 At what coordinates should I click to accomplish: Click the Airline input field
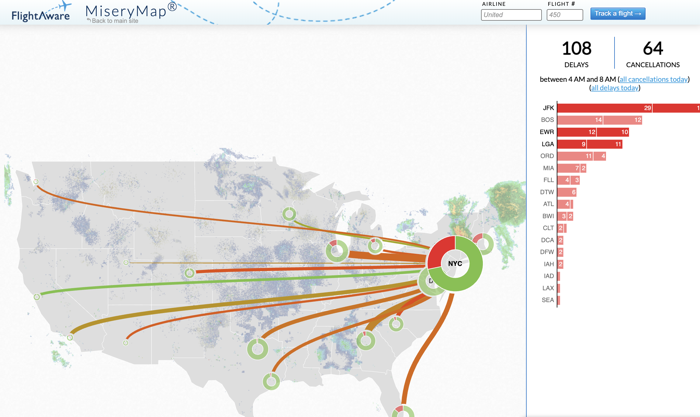tap(511, 15)
